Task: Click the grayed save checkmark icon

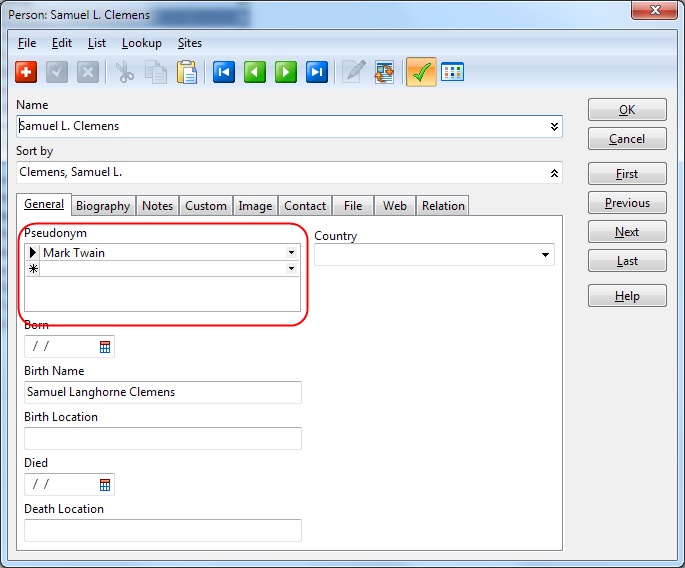Action: pyautogui.click(x=57, y=72)
